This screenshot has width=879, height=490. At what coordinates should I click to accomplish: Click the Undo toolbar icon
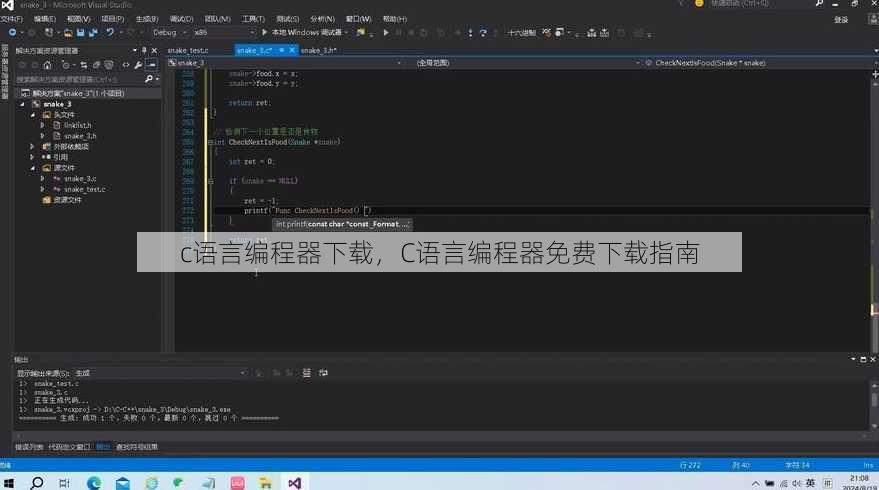pyautogui.click(x=110, y=33)
